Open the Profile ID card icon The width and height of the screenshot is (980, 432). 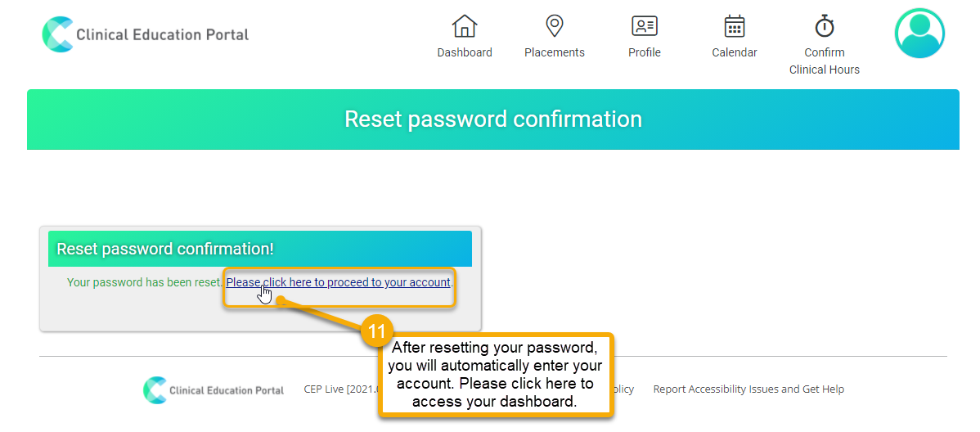645,26
